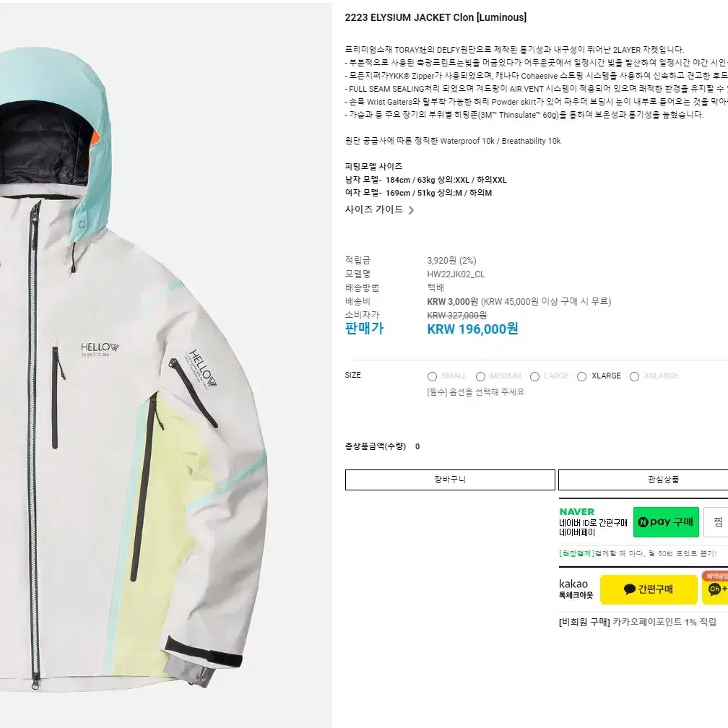This screenshot has height=728, width=728.
Task: Click the model name HW22JK02_CL
Action: point(456,274)
